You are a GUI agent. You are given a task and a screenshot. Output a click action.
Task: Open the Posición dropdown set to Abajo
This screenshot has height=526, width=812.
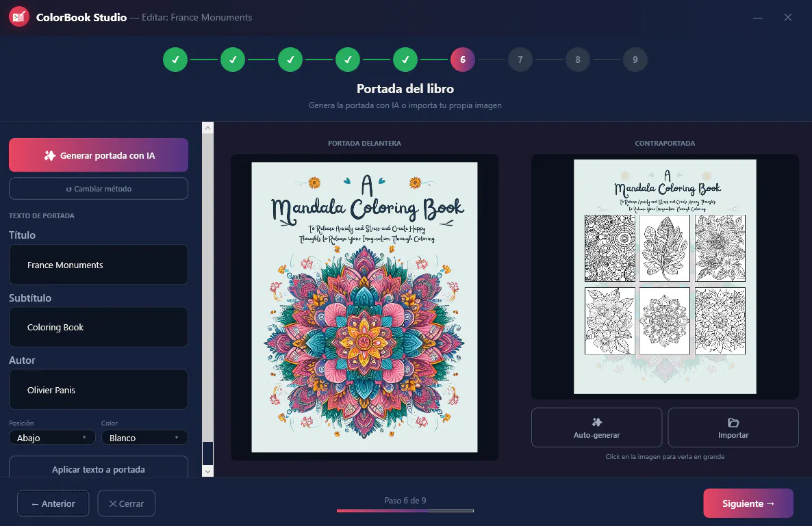coord(52,438)
